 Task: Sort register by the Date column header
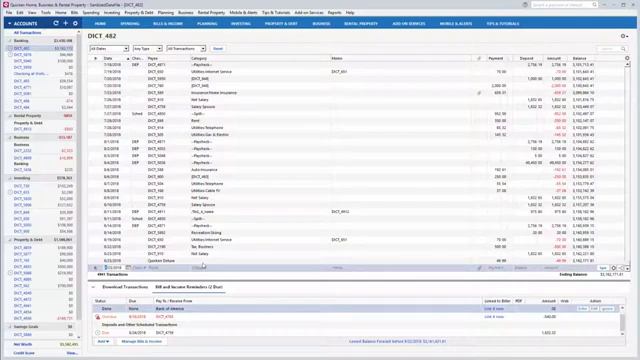[x=108, y=58]
